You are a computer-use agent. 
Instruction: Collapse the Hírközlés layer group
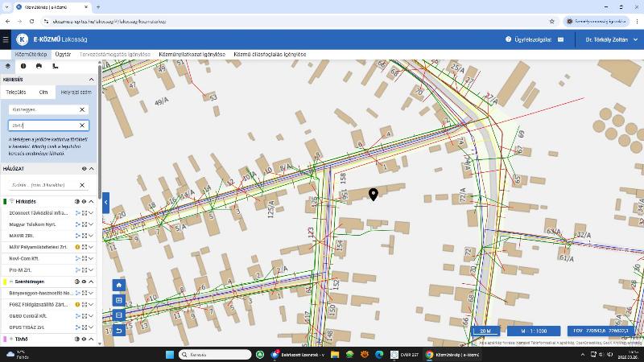click(x=91, y=201)
